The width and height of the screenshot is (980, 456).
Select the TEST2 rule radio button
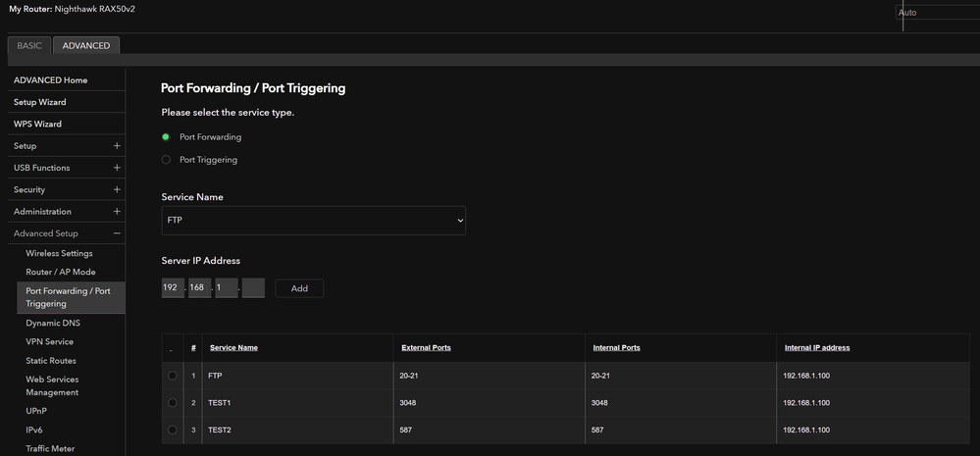pyautogui.click(x=173, y=430)
